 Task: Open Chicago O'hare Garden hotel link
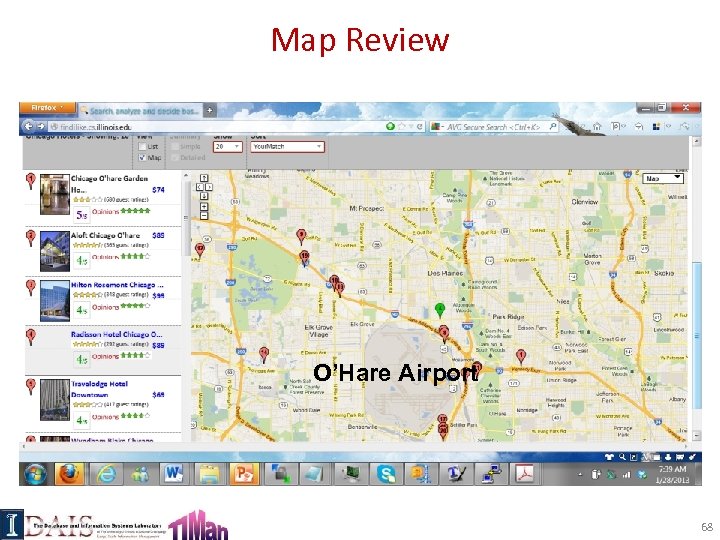[109, 184]
